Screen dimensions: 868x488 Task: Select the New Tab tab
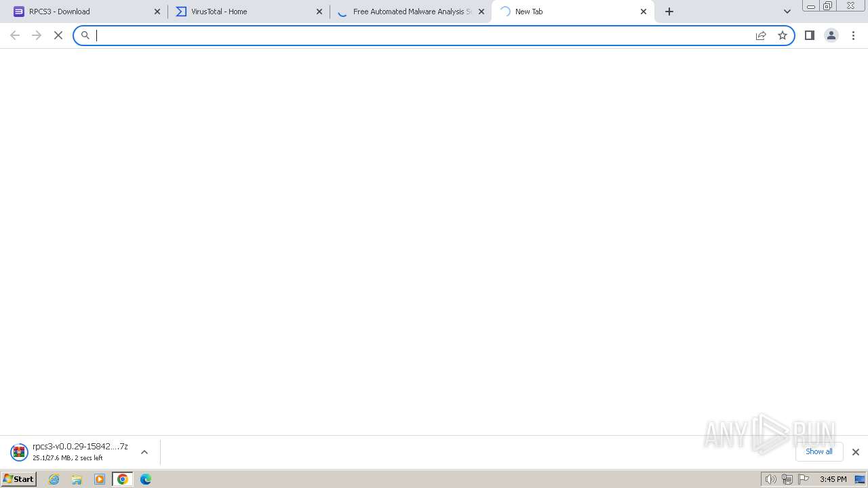tap(573, 12)
